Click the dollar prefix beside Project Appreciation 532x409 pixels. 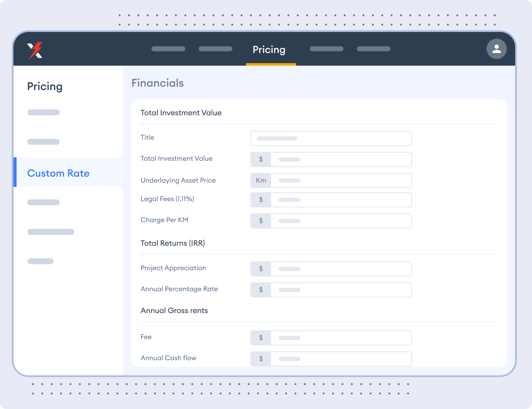tap(261, 268)
